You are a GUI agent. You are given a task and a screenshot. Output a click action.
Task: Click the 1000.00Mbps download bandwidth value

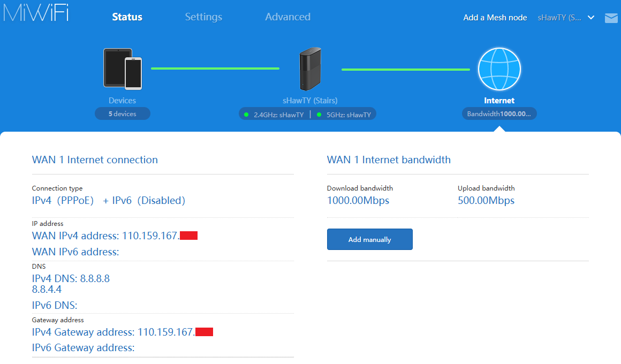coord(358,201)
